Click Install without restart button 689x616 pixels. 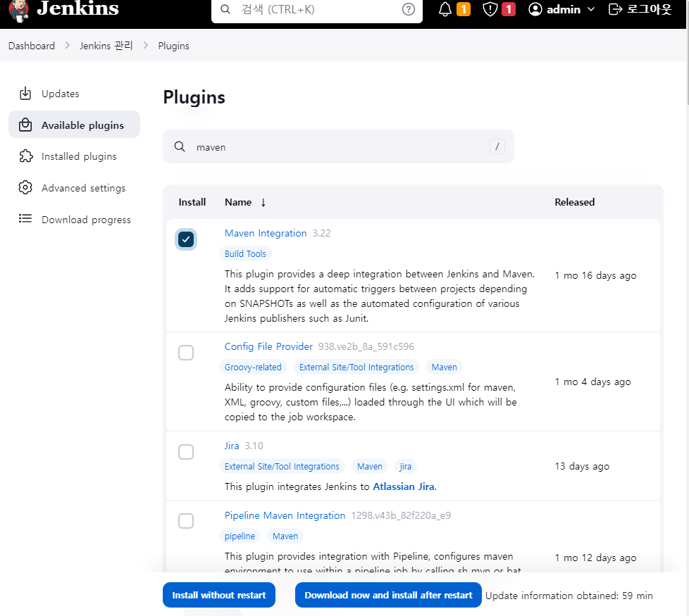click(x=219, y=595)
